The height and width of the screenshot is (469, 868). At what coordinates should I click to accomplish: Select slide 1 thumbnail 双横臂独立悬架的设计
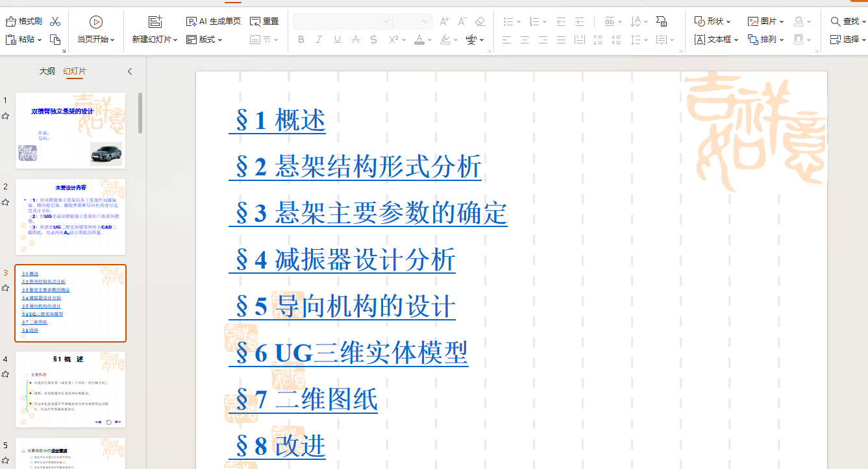[70, 130]
